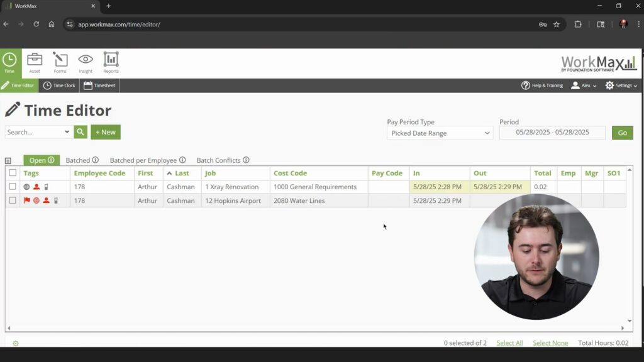
Task: Open the Alex user menu dropdown
Action: coord(584,85)
